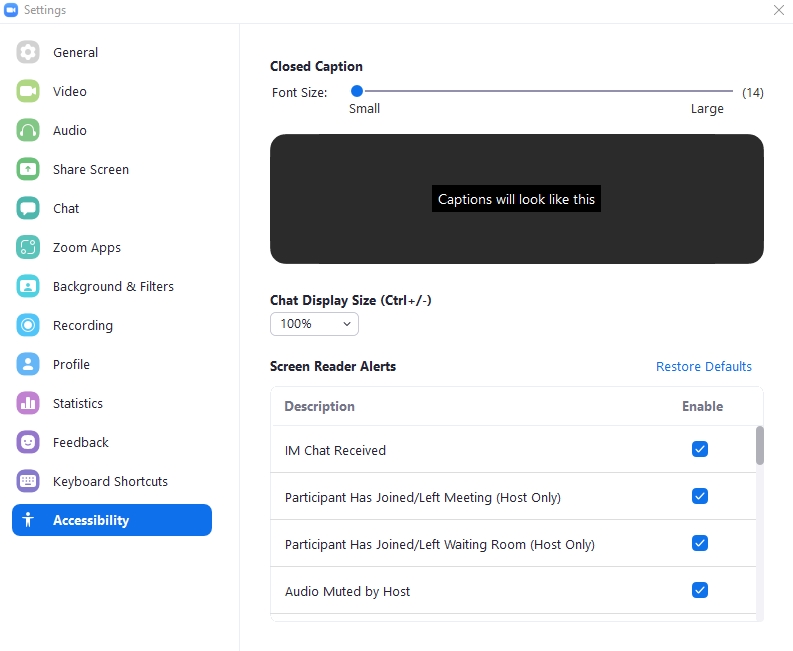The width and height of the screenshot is (793, 651).
Task: Uncheck Participant Joined/Left Waiting Room alert
Action: pos(700,544)
